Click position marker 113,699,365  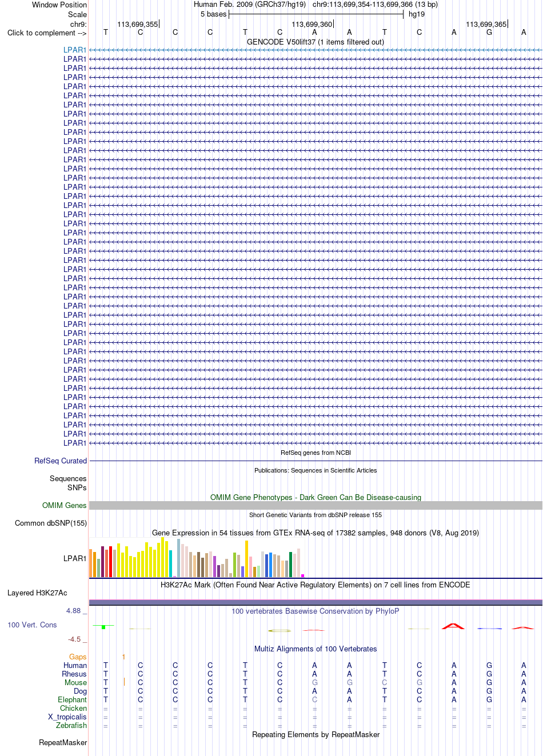[x=486, y=24]
